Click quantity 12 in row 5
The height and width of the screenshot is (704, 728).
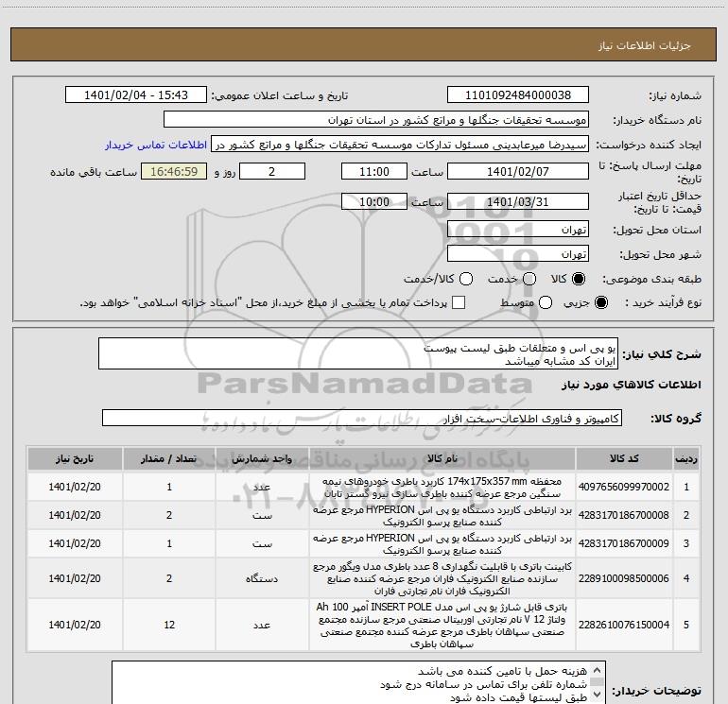click(169, 626)
